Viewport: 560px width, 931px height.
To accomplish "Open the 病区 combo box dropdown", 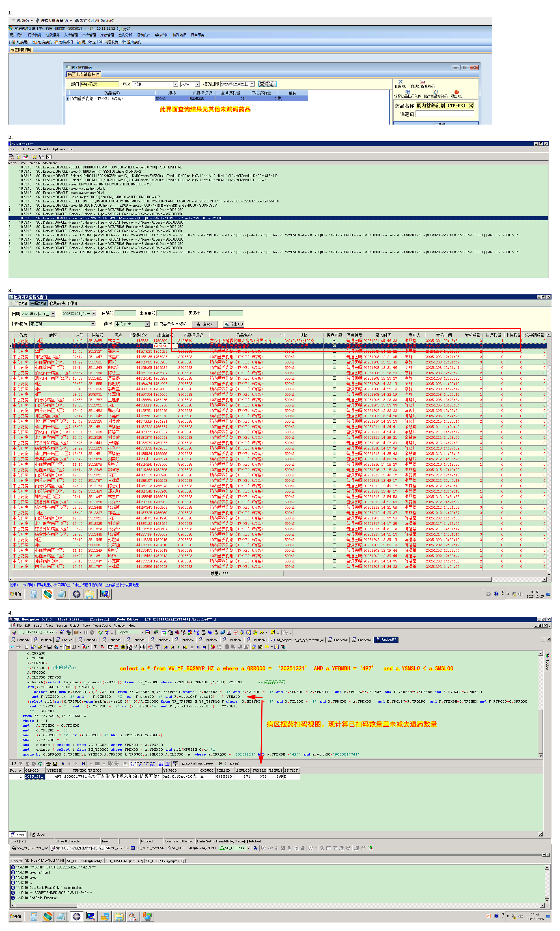I will click(175, 84).
